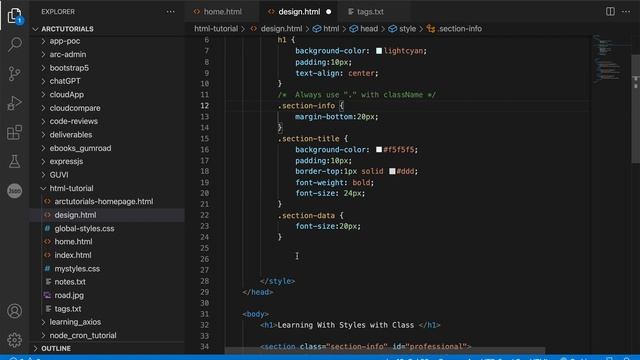Click the .section-data selector text
The image size is (640, 360).
pyautogui.click(x=306, y=216)
